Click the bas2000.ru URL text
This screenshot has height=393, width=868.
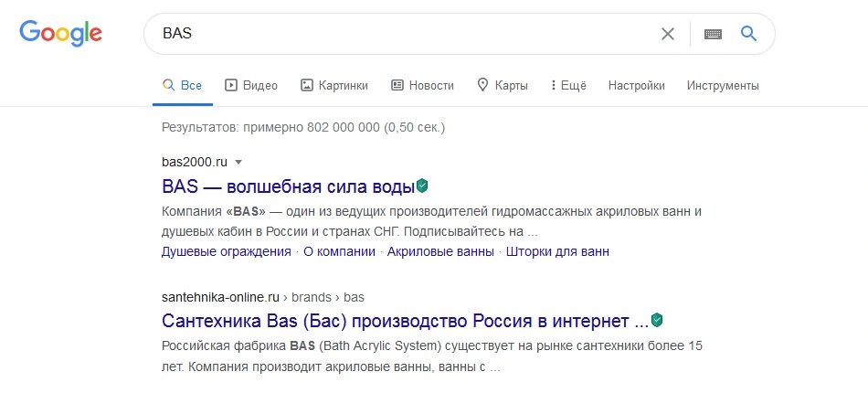[x=195, y=162]
